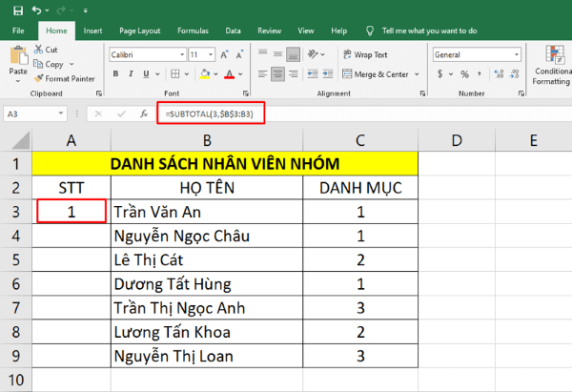Open Customize Quick Access Toolbar menu
572x392 pixels.
point(86,10)
